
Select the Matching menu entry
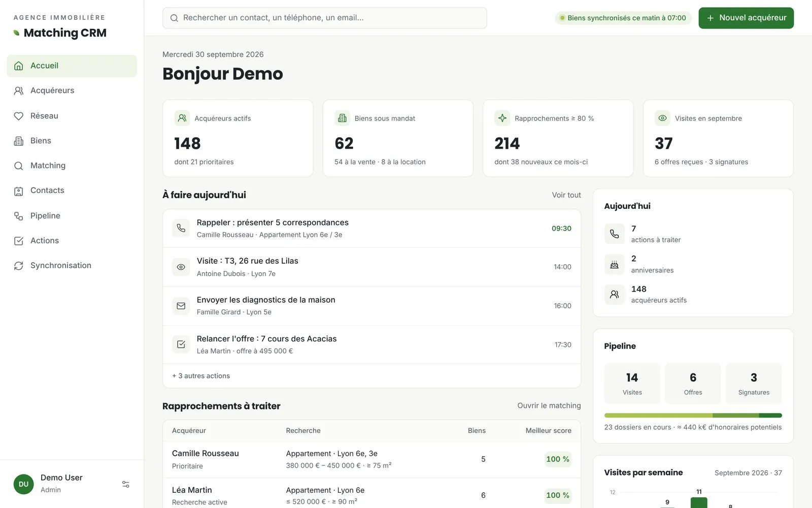72,166
